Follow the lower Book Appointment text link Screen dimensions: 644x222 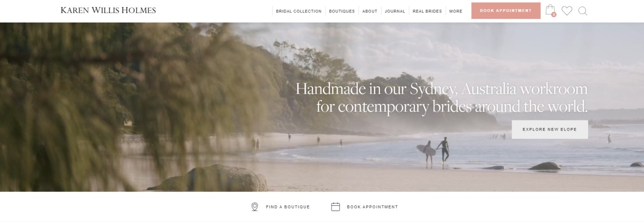click(372, 207)
